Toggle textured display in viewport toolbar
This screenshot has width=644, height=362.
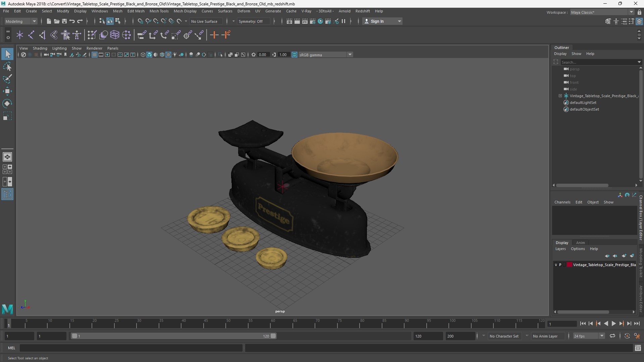(168, 55)
